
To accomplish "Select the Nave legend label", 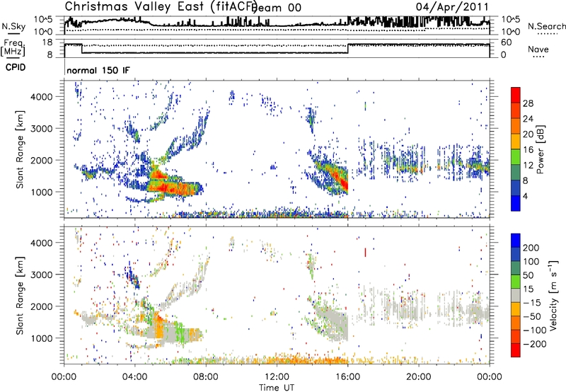I will point(538,49).
